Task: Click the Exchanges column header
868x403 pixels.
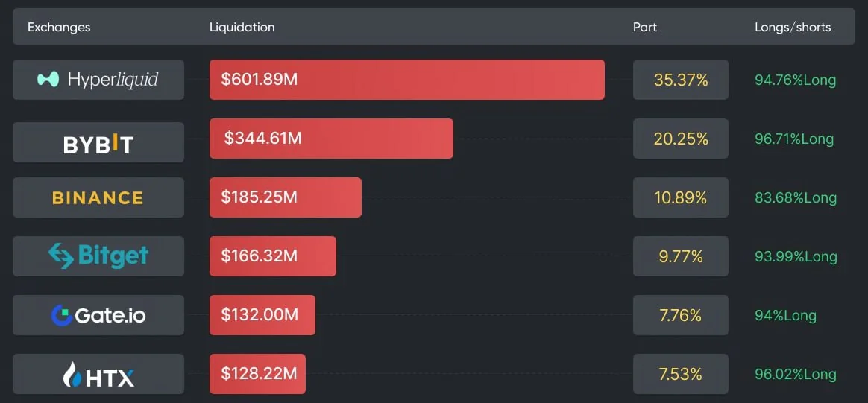Action: point(59,27)
